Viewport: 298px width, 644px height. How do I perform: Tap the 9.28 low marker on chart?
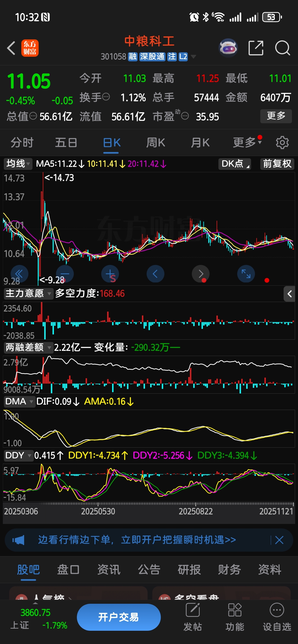point(52,280)
